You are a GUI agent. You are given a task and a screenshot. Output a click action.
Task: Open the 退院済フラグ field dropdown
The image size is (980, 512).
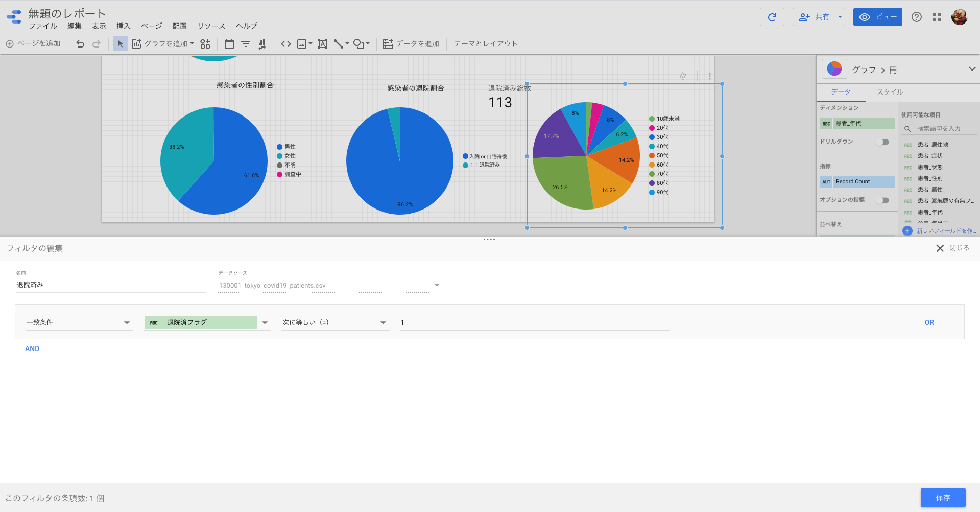coord(265,322)
